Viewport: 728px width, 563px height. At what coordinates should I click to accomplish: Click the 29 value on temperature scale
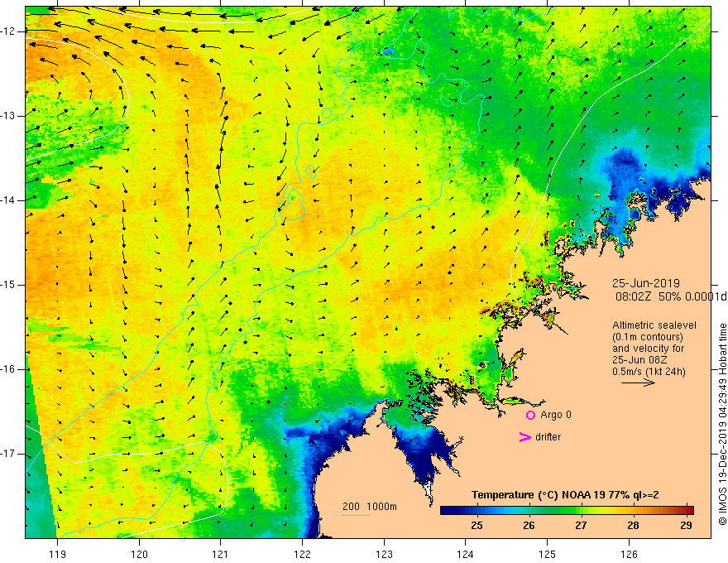click(x=686, y=526)
